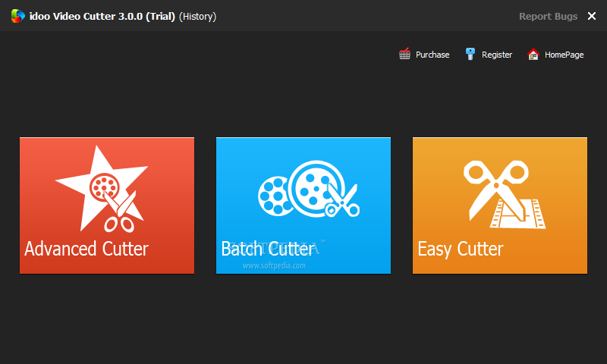Screen dimensions: 607x364
Task: Open the Register link text
Action: click(x=497, y=55)
